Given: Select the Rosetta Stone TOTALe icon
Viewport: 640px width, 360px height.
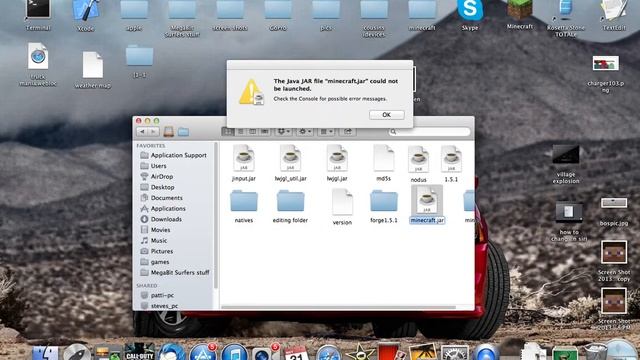Looking at the screenshot, I should (x=565, y=19).
